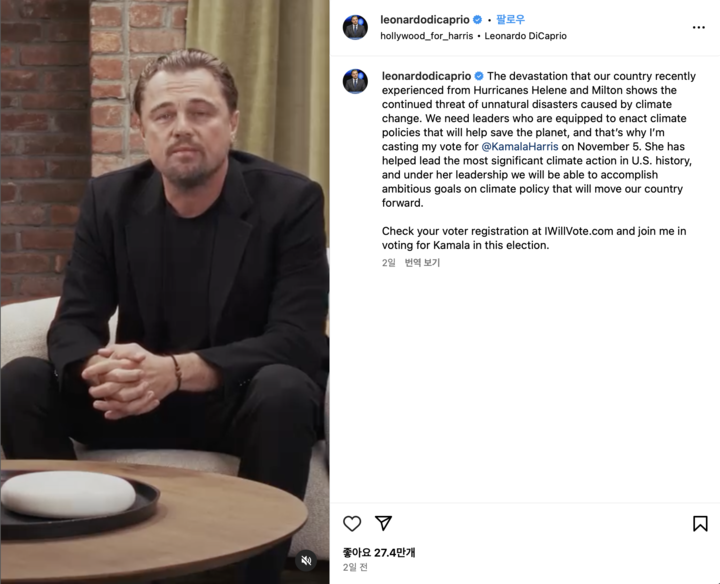Image resolution: width=720 pixels, height=584 pixels.
Task: Click the caption leonardodicaprio username
Action: pos(427,76)
